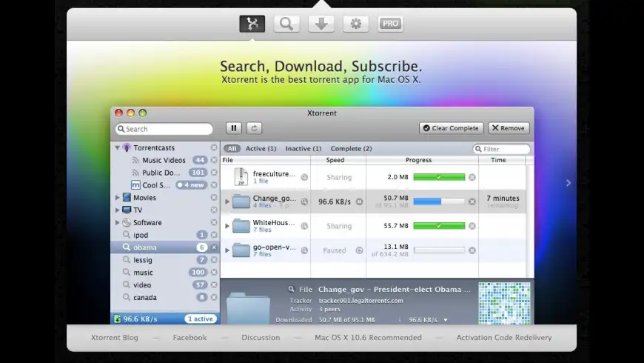Screen dimensions: 644x363
Task: Cancel the Change_gov torrent via x icon
Action: pyautogui.click(x=472, y=202)
